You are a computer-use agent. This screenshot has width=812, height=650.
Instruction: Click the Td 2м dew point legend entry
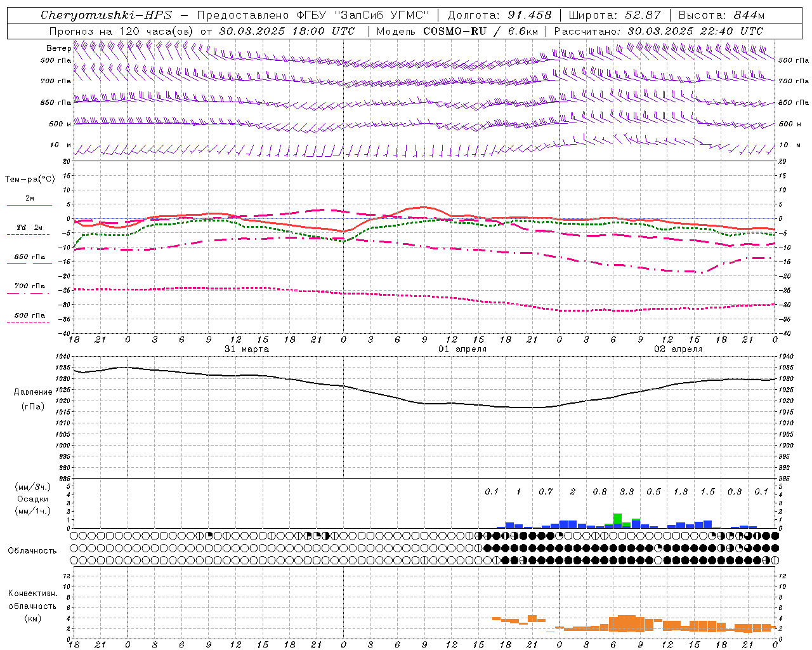pyautogui.click(x=29, y=227)
